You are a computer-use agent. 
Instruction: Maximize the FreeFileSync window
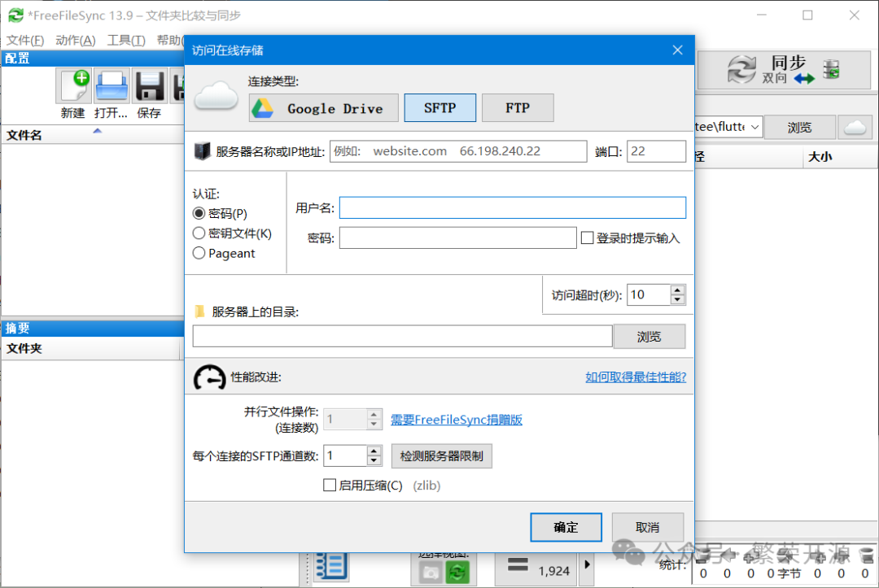click(x=807, y=15)
